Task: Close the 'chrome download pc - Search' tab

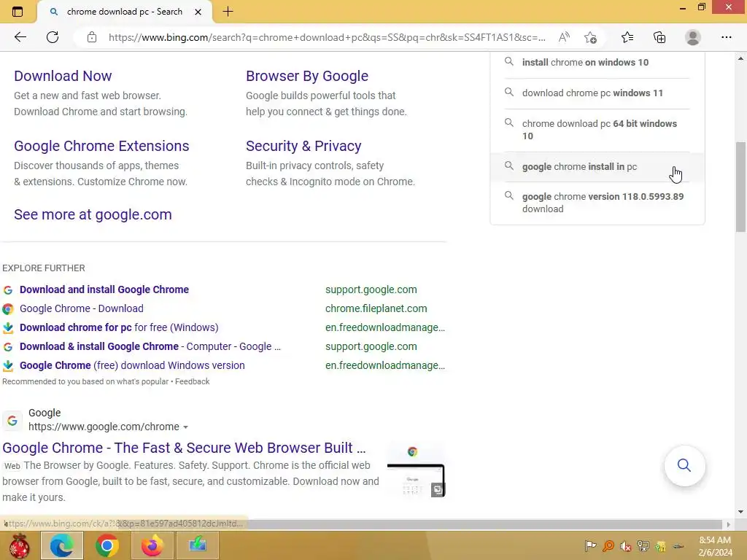Action: (198, 12)
